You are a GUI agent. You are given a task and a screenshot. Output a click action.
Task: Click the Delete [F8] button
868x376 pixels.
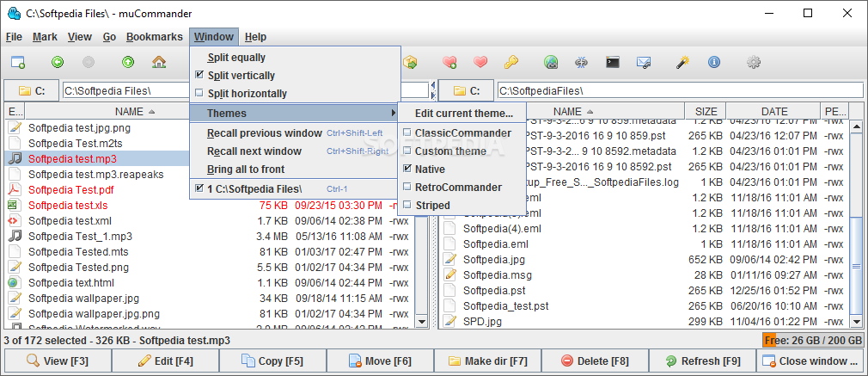pyautogui.click(x=595, y=361)
